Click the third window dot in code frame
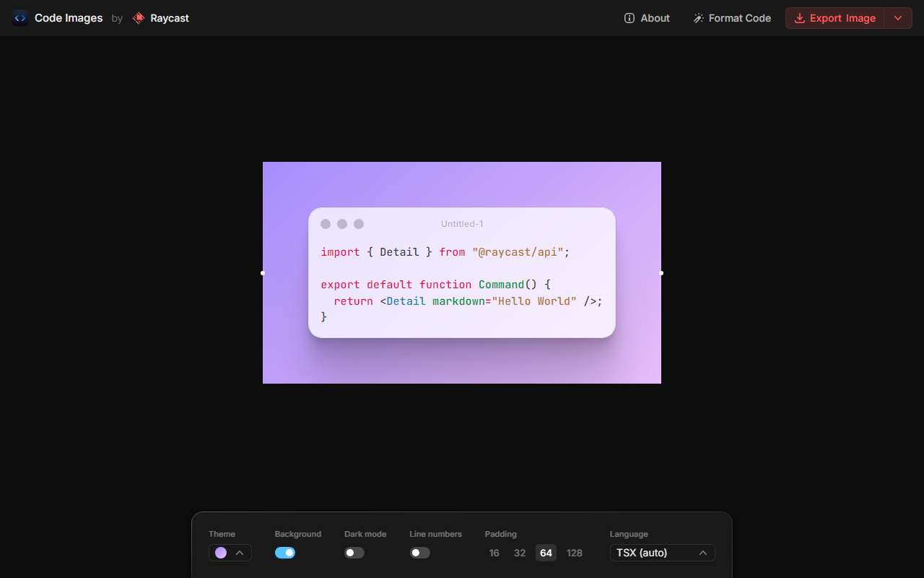 pos(359,224)
